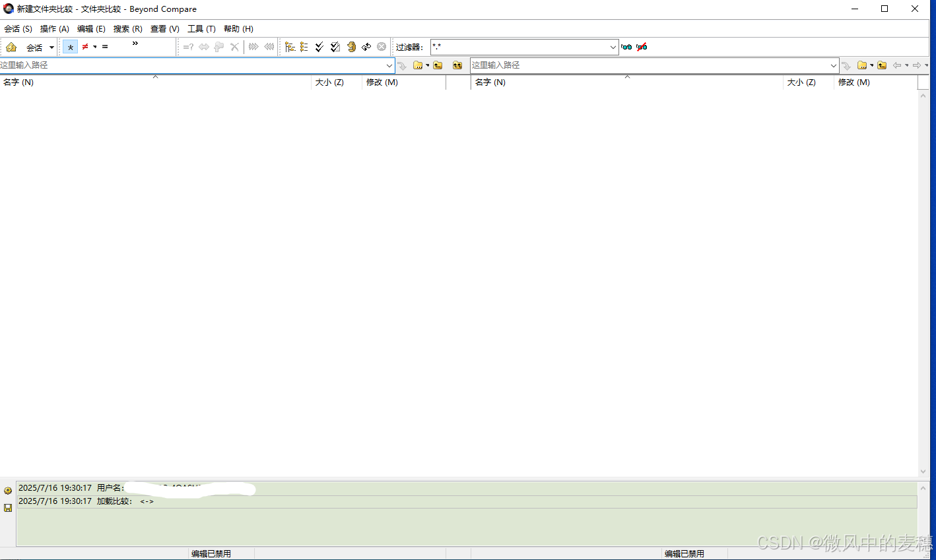Sort right pane by 大小 (Z) column
The image size is (936, 560).
click(x=809, y=82)
